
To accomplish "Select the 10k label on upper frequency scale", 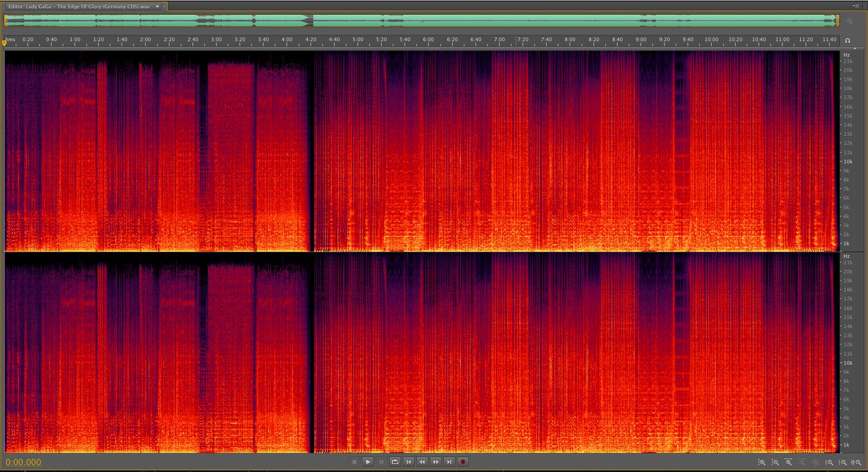I will (x=847, y=161).
